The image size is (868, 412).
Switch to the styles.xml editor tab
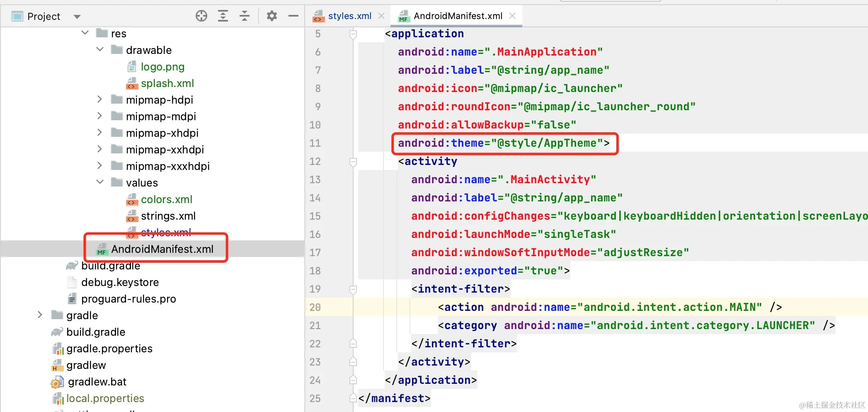(x=349, y=16)
